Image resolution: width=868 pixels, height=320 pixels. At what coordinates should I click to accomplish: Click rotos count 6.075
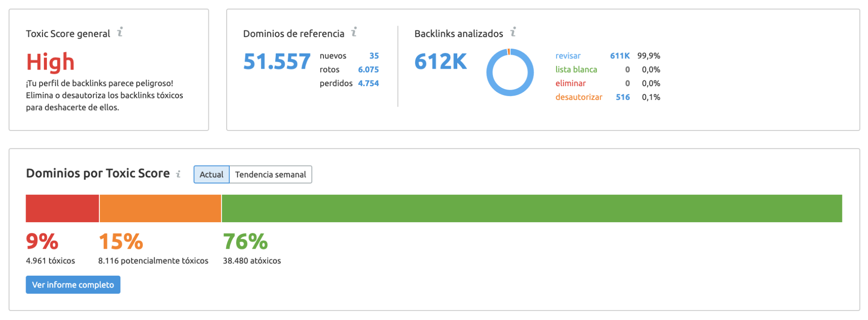pos(368,70)
